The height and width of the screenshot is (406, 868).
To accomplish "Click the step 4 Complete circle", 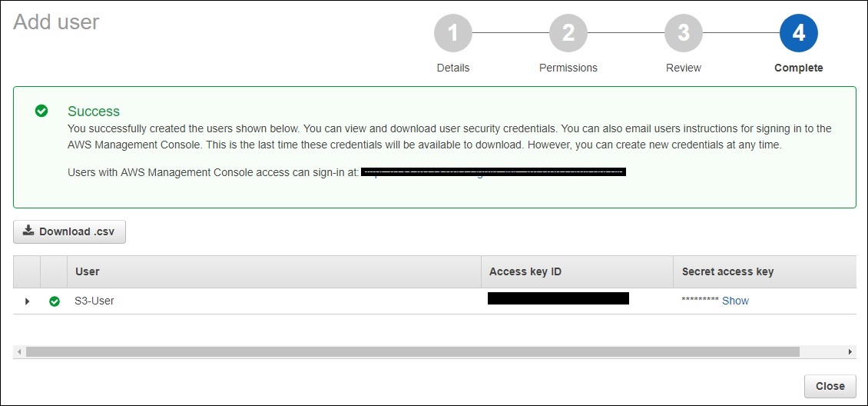I will [799, 33].
